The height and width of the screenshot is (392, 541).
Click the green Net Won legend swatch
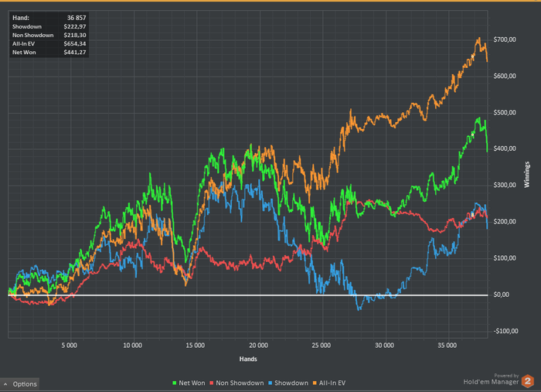(174, 383)
